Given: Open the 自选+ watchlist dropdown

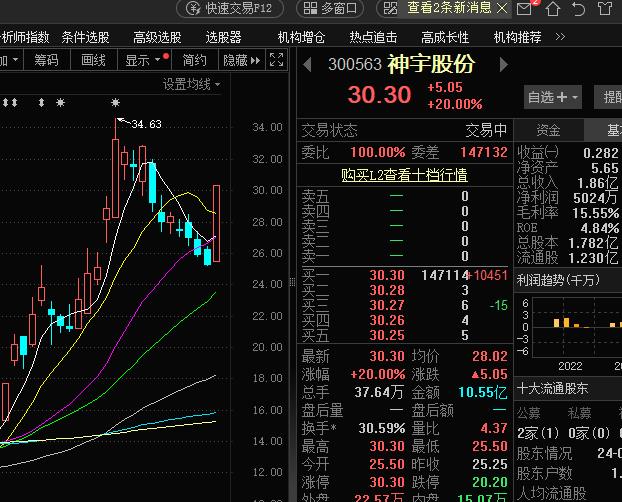Looking at the screenshot, I should [x=553, y=97].
